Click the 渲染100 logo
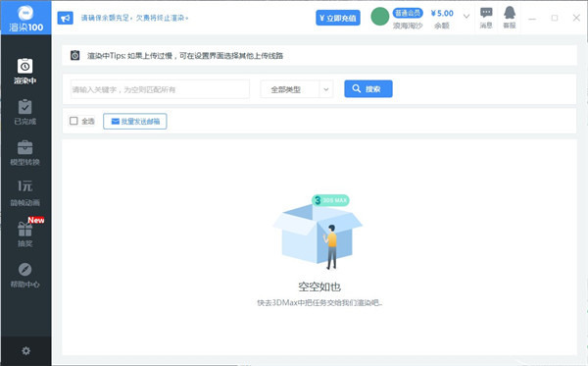The image size is (588, 366). (25, 18)
